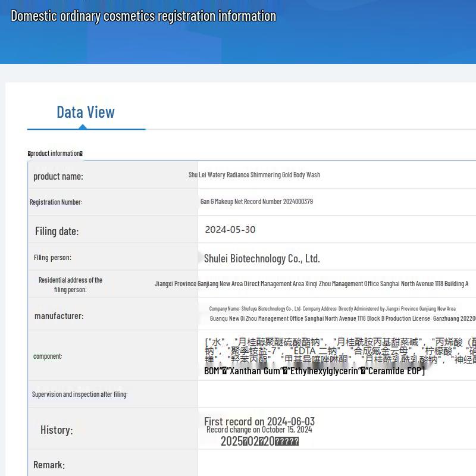Click ingredient list line containing Xanthan Gum

[x=314, y=371]
